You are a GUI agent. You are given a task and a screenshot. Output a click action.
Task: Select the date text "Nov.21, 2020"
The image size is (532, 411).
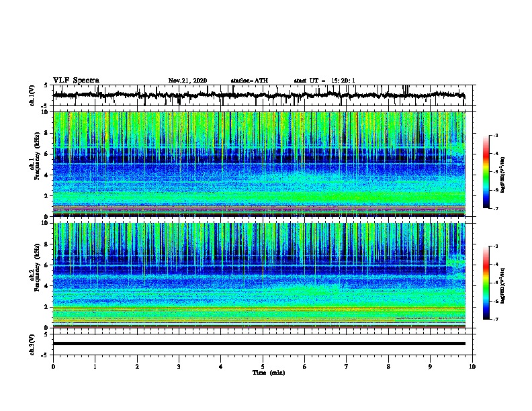[x=187, y=81]
